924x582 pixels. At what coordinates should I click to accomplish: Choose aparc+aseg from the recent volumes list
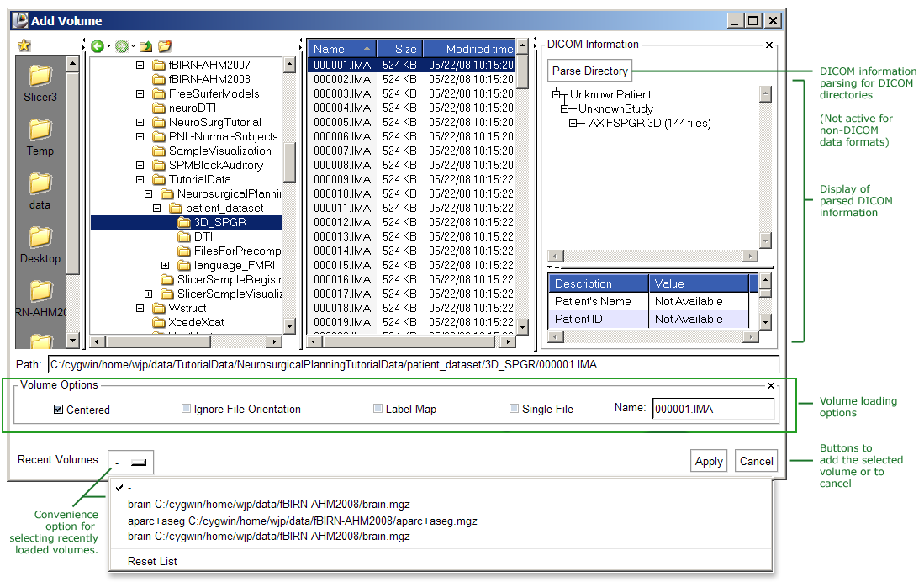click(302, 521)
